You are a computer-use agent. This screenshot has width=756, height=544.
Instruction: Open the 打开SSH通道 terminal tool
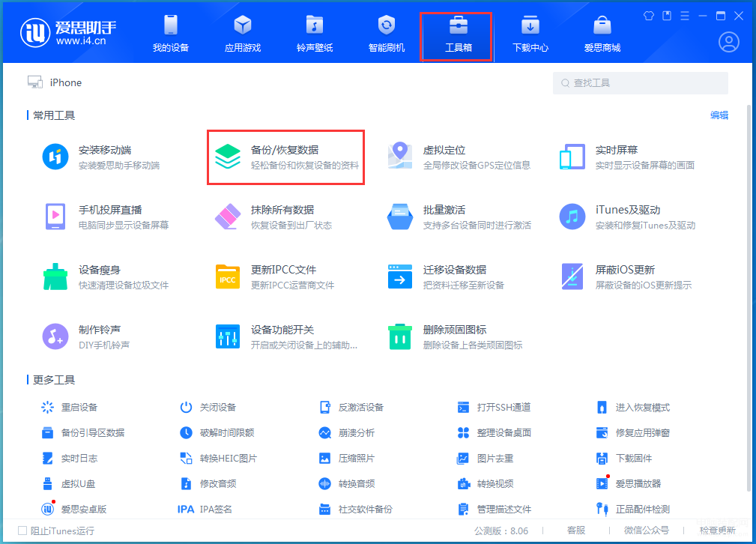495,408
